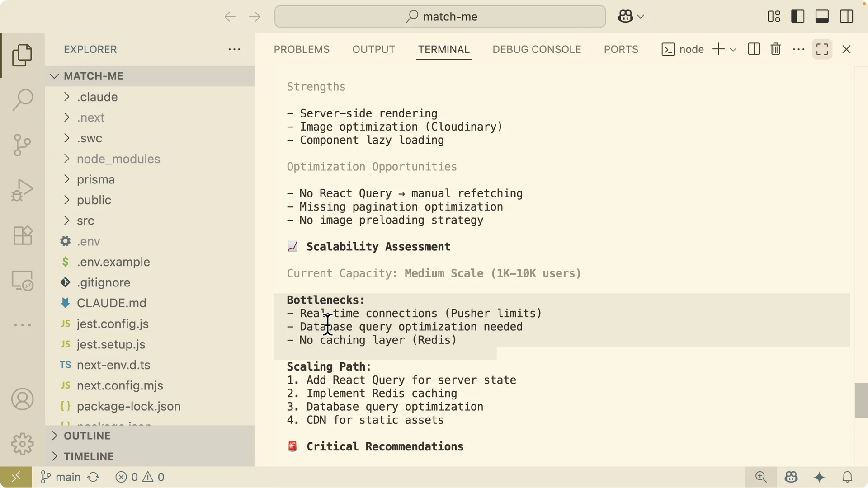Open the Manage gear menu
This screenshot has width=868, height=488.
[x=22, y=444]
